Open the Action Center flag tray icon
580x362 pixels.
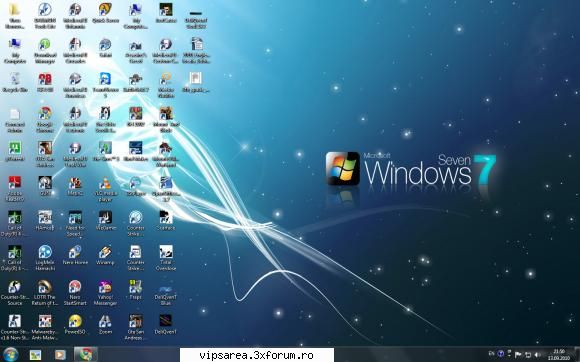[518, 355]
